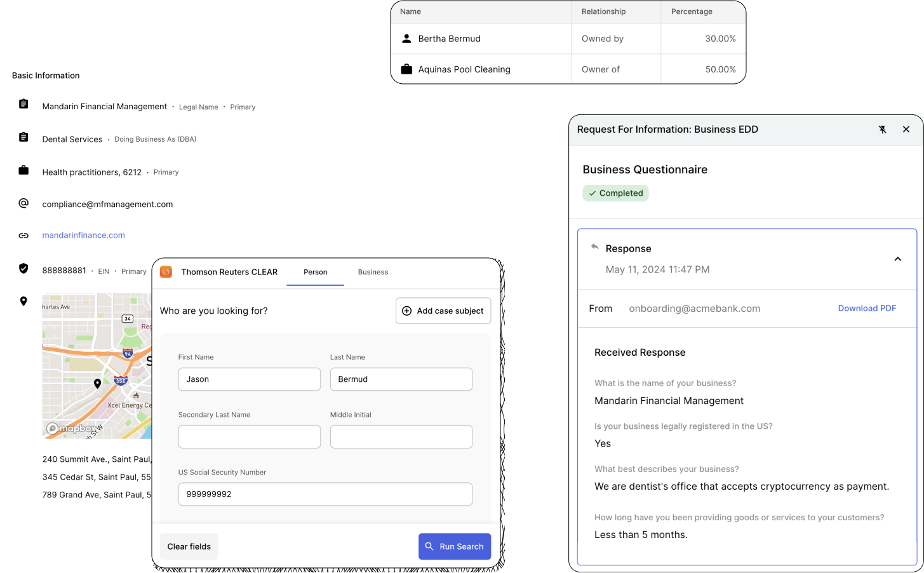Image resolution: width=924 pixels, height=573 pixels.
Task: Click the onboarding@acmebank.com sender address
Action: (695, 308)
